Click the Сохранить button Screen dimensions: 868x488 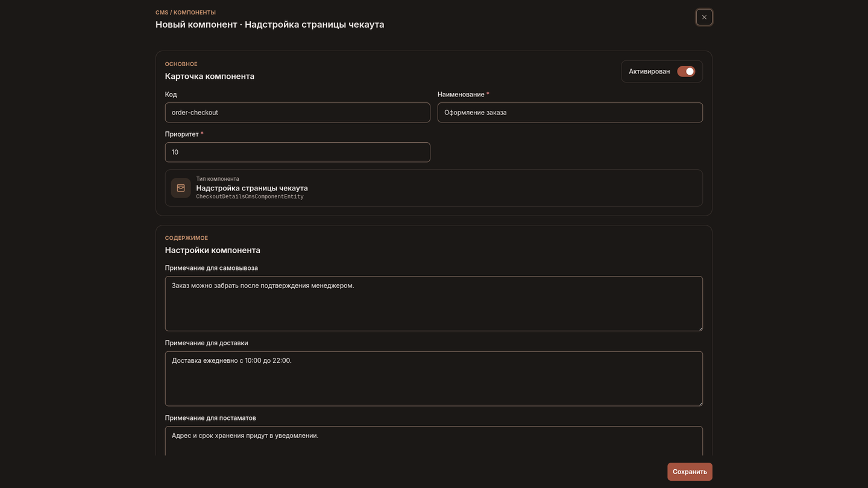690,472
